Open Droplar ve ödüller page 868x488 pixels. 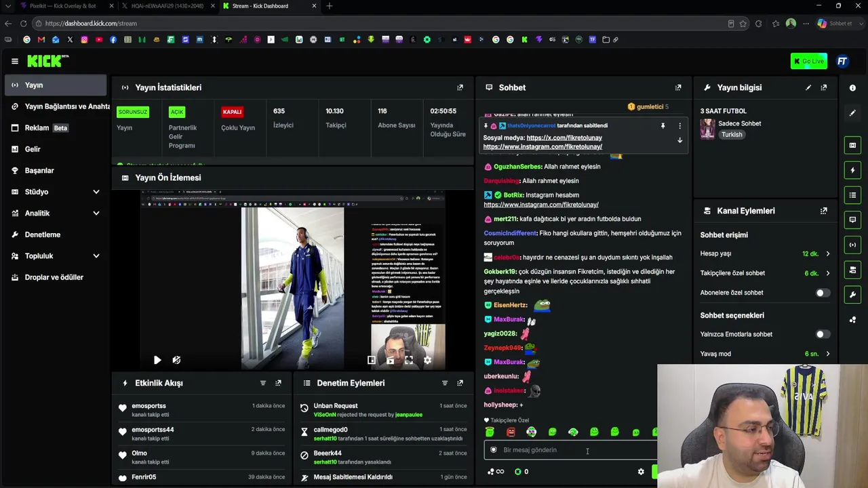pos(55,277)
